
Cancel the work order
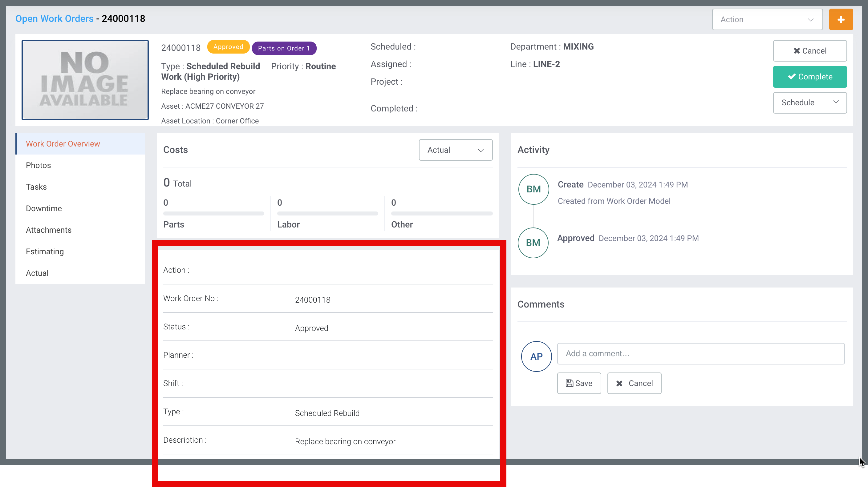[x=809, y=51]
